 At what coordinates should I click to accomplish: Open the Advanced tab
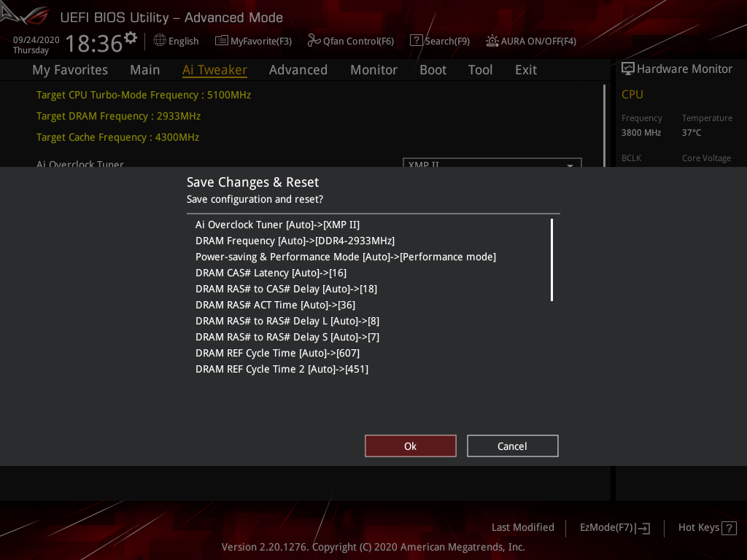(298, 70)
